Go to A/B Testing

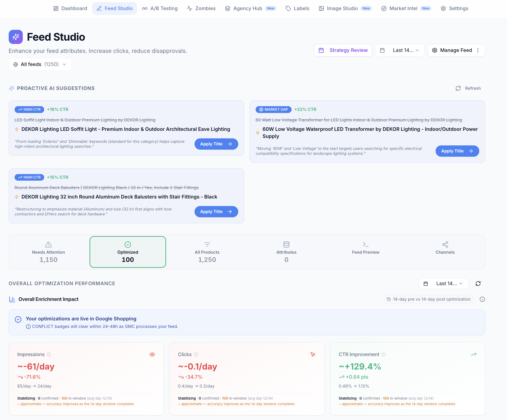pos(160,8)
